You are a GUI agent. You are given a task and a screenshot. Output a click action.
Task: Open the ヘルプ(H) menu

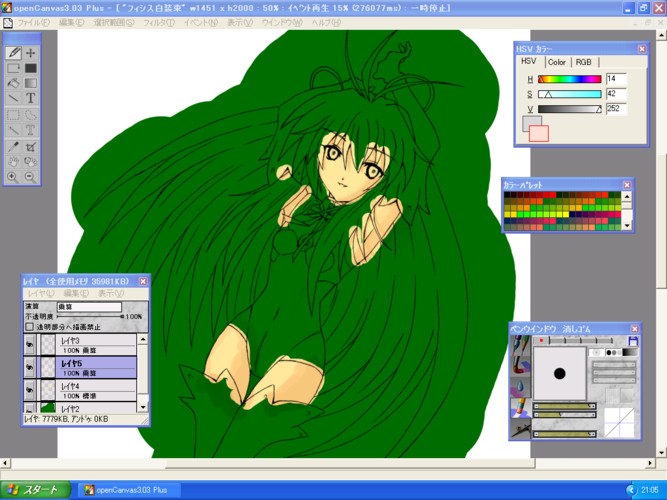[326, 23]
